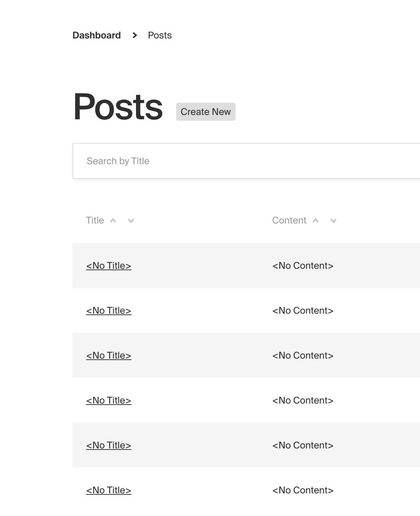
Task: Open the fifth <No Title> post
Action: tap(108, 445)
